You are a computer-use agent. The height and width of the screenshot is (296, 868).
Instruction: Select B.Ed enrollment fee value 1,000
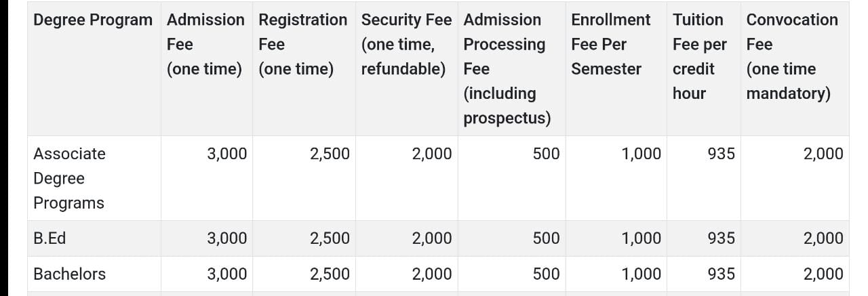(641, 238)
